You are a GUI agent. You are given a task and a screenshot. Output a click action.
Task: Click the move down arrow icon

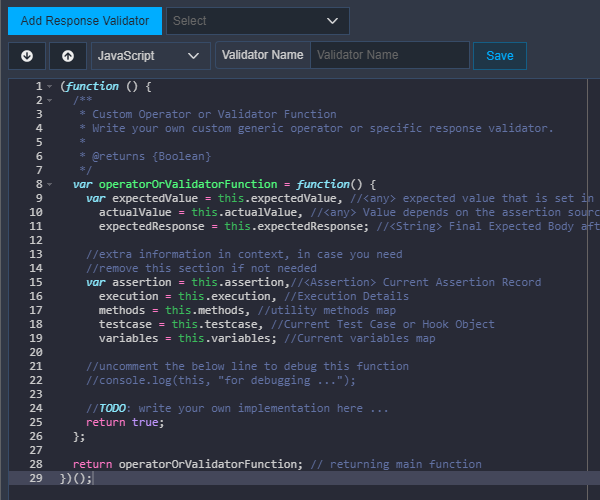click(x=27, y=56)
